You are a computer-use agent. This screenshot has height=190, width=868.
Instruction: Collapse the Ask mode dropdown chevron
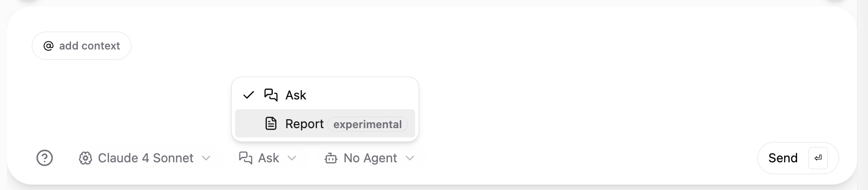pos(292,158)
